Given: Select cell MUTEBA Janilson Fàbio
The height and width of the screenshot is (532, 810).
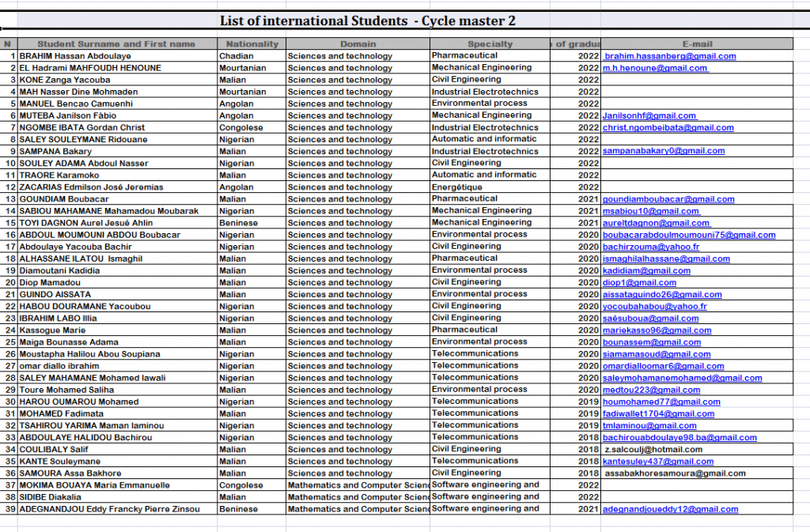Looking at the screenshot, I should pyautogui.click(x=117, y=115).
